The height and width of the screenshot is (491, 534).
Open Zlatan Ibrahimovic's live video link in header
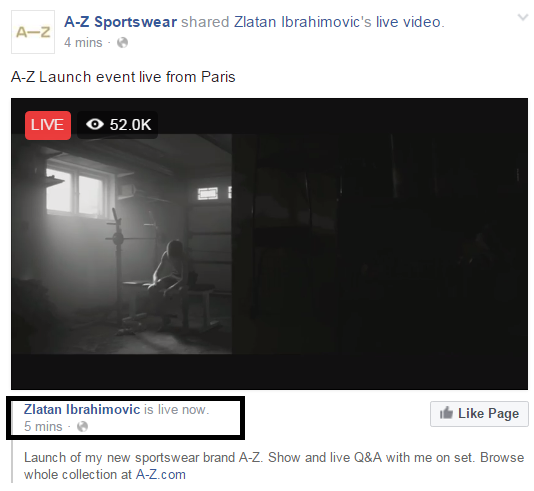(337, 22)
